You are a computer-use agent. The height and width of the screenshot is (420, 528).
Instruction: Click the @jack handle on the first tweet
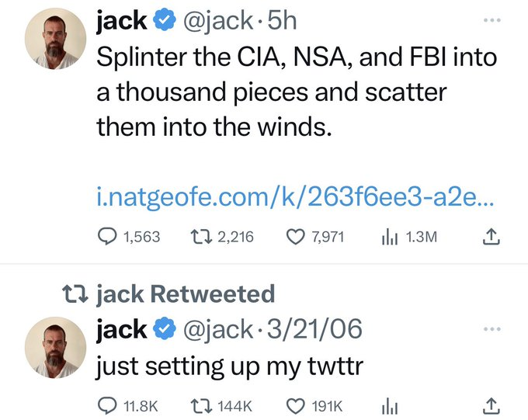[x=220, y=21]
